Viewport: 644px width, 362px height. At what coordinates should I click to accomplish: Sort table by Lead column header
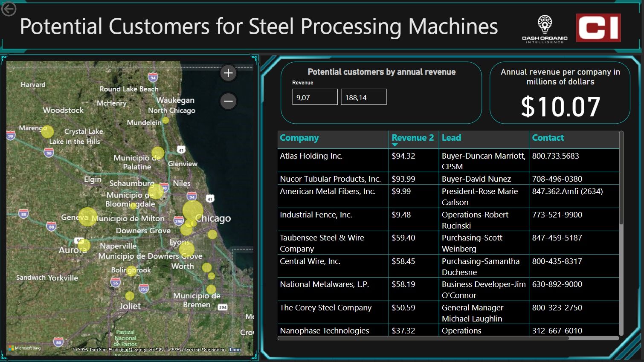click(x=451, y=138)
